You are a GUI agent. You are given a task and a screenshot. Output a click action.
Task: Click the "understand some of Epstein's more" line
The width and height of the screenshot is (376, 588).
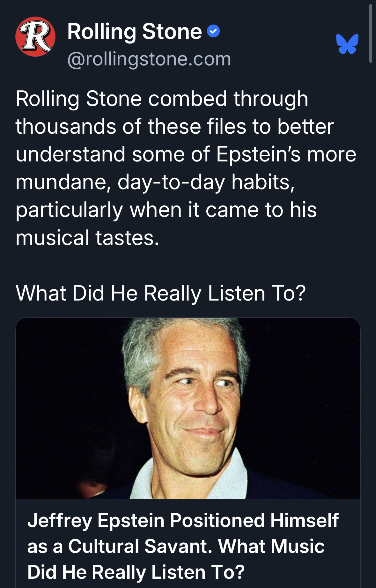(x=186, y=154)
